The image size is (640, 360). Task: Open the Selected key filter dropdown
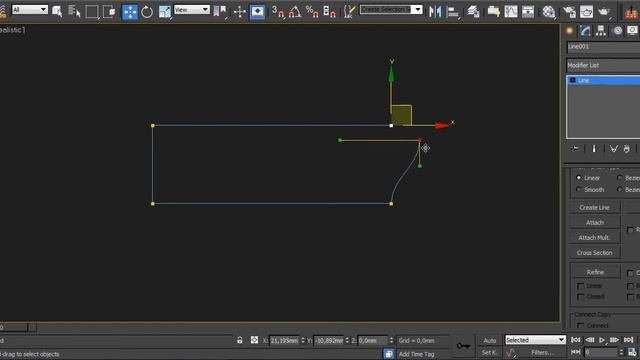point(535,340)
